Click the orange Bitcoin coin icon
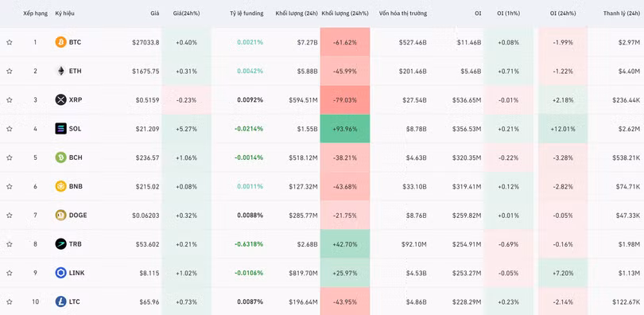The width and height of the screenshot is (644, 315). click(x=60, y=42)
